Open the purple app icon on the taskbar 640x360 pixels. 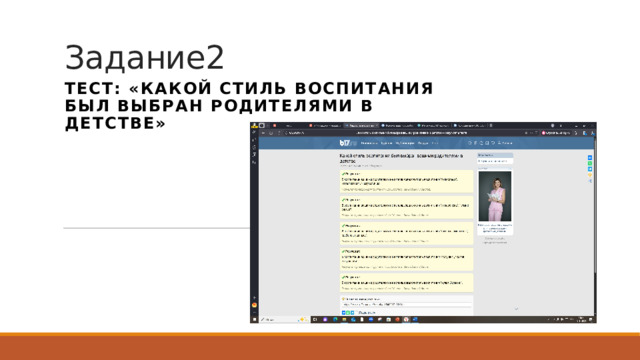pyautogui.click(x=325, y=320)
